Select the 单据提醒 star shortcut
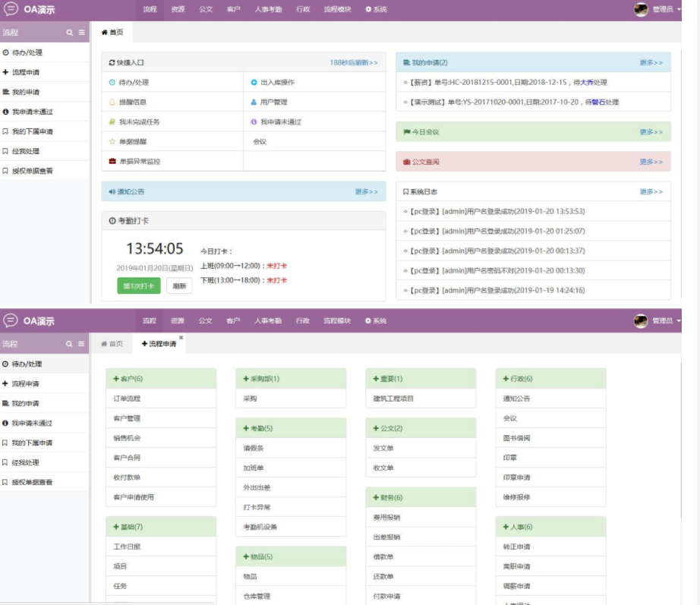The width and height of the screenshot is (700, 605). (x=133, y=141)
